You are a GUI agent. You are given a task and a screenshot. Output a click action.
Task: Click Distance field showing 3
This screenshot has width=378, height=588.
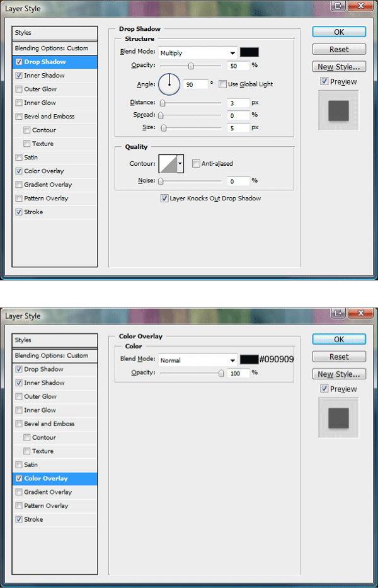click(238, 103)
